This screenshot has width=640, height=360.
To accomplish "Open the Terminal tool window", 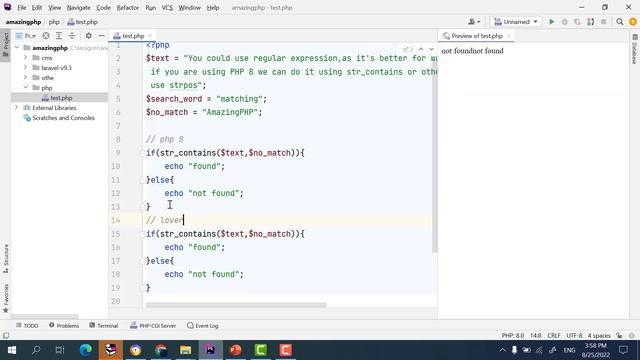I will [x=104, y=326].
